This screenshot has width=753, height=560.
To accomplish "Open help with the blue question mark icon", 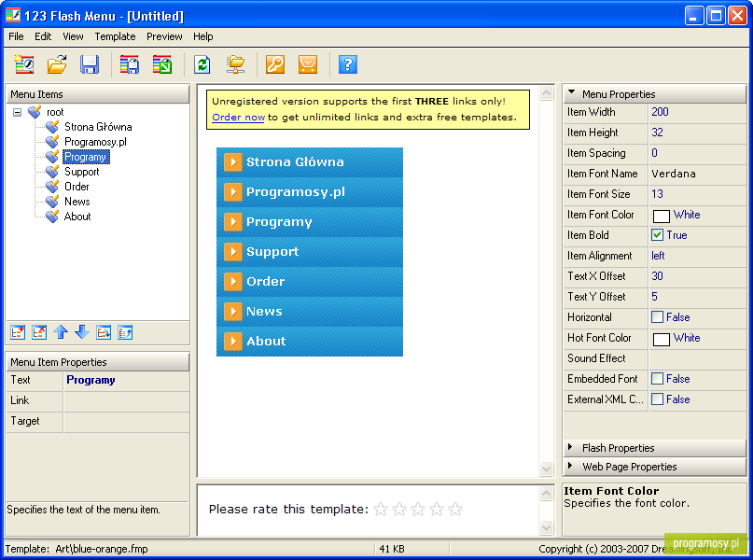I will tap(348, 64).
